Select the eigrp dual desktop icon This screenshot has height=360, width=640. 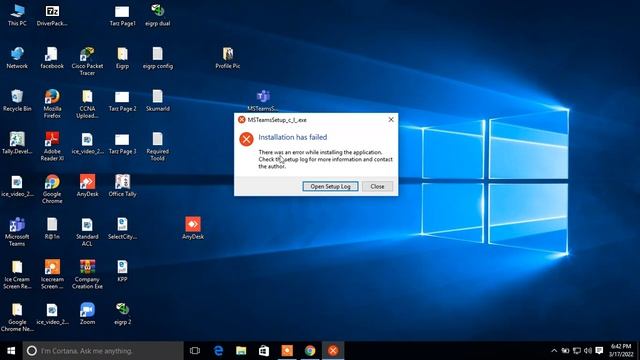coord(158,16)
